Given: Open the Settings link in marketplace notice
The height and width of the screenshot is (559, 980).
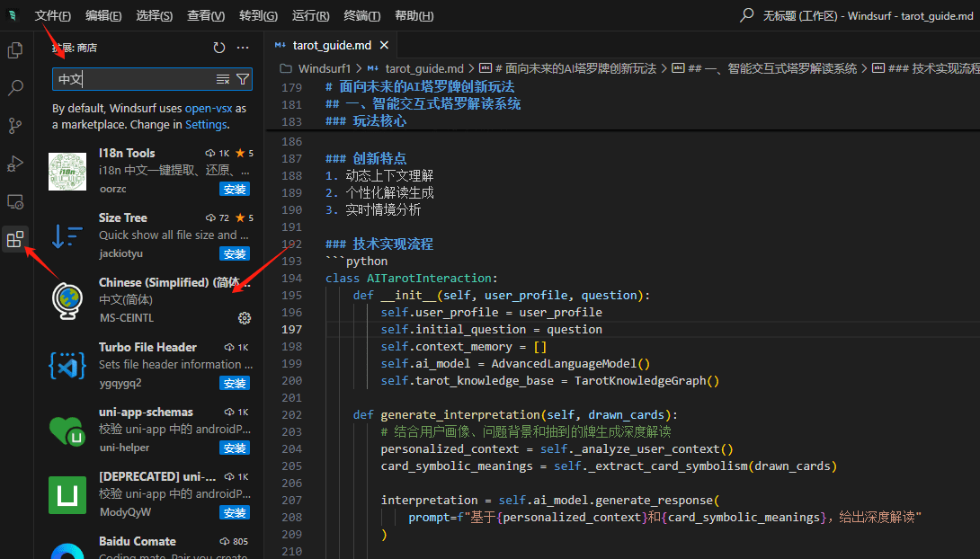Looking at the screenshot, I should pyautogui.click(x=206, y=124).
